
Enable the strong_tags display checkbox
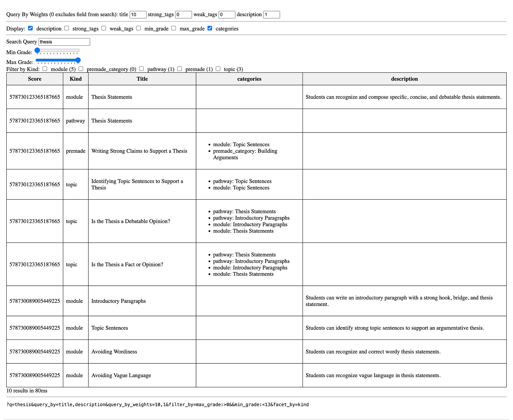(67, 28)
